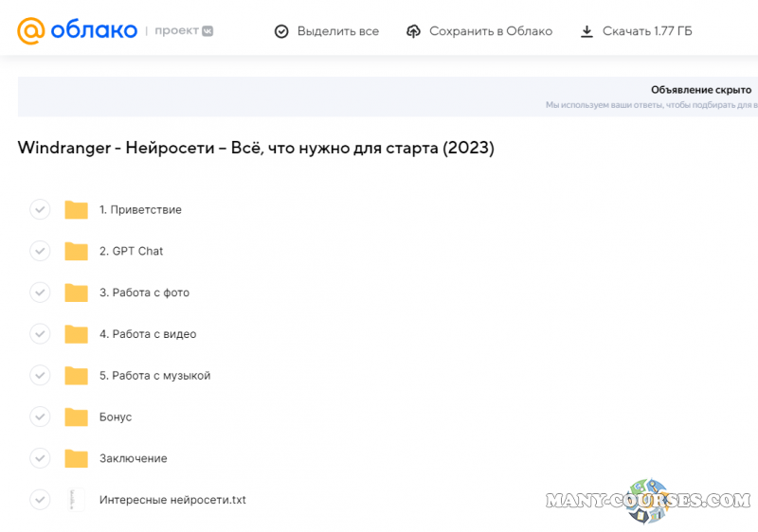Click the folder icon for Работа с видео
This screenshot has height=532, width=758.
click(76, 334)
